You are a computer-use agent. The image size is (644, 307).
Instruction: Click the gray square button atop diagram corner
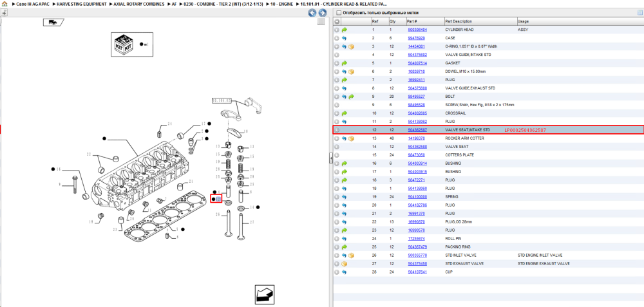click(321, 21)
